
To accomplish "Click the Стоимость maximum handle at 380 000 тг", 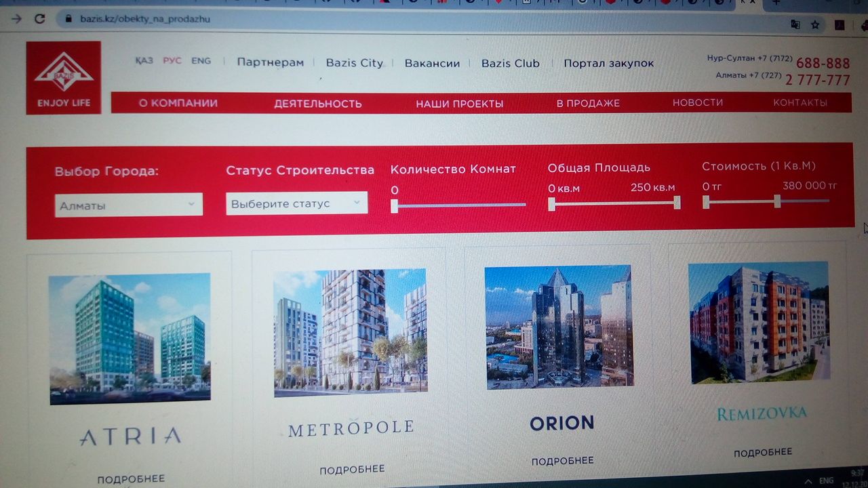I will [777, 201].
